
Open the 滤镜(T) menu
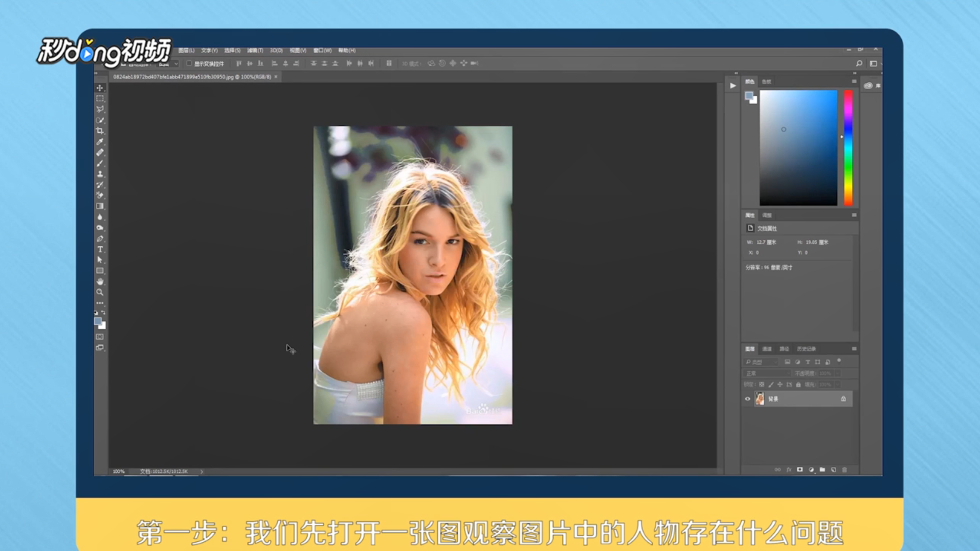click(255, 51)
